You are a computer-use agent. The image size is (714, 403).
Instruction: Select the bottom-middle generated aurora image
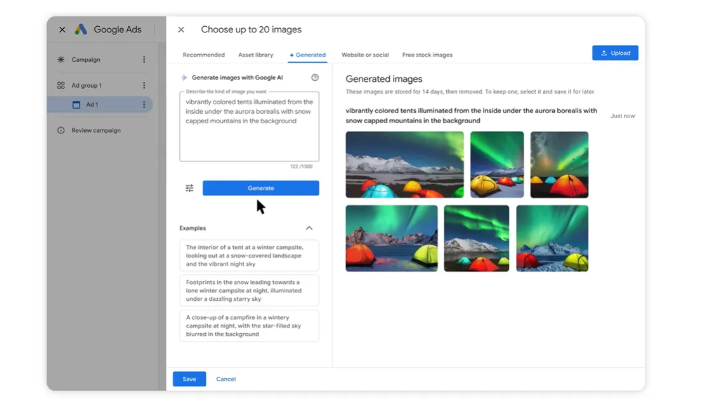click(476, 239)
